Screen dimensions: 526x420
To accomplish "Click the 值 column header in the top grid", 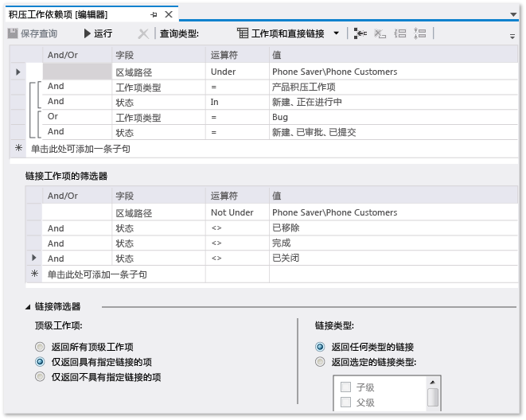I will click(393, 55).
